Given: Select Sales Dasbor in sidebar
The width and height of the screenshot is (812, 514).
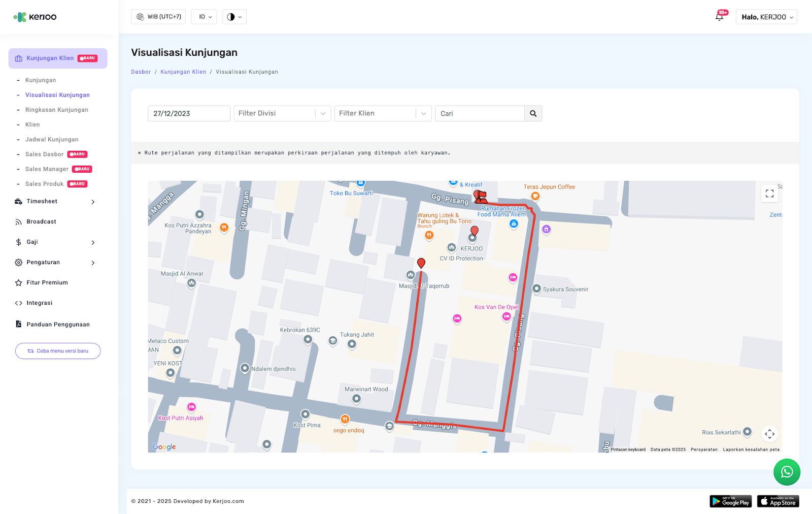Looking at the screenshot, I should coord(45,154).
